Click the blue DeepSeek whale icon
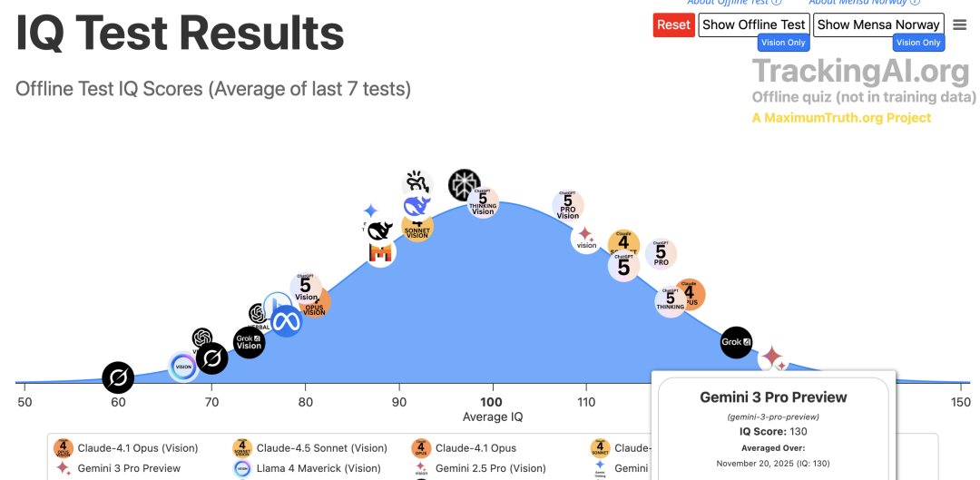The width and height of the screenshot is (980, 480). coord(416,206)
